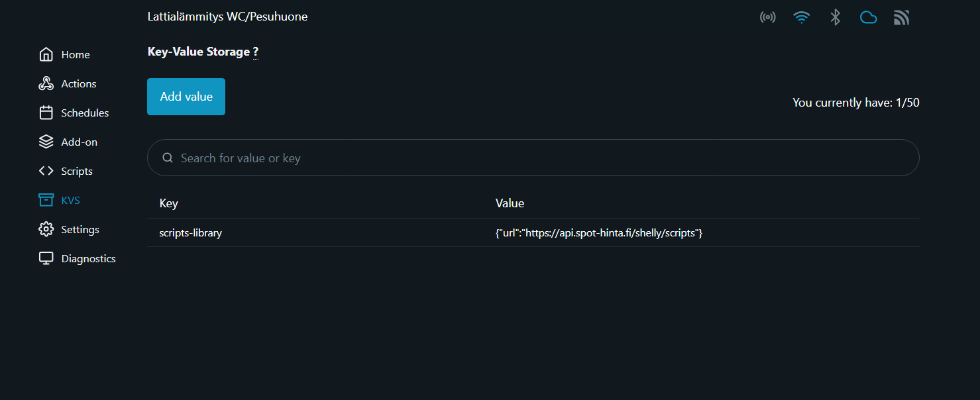
Task: Open Settings with the gear icon
Action: [x=46, y=229]
